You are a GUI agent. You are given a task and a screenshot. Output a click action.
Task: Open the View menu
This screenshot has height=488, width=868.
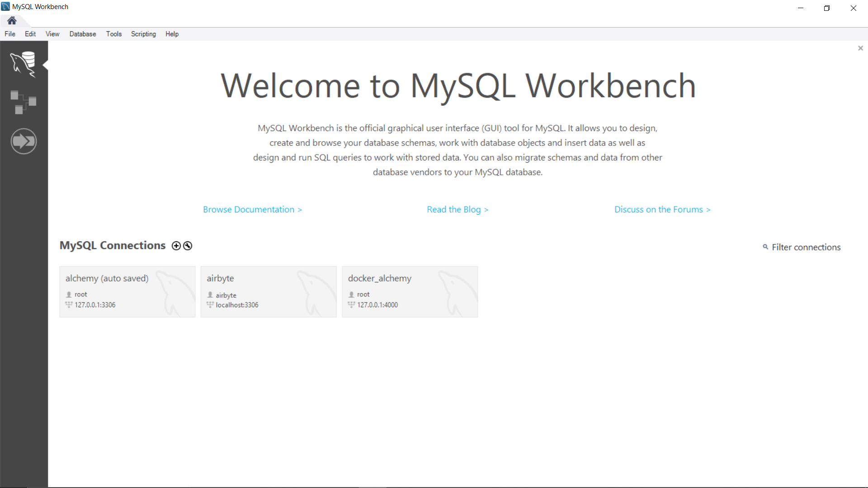coord(52,34)
